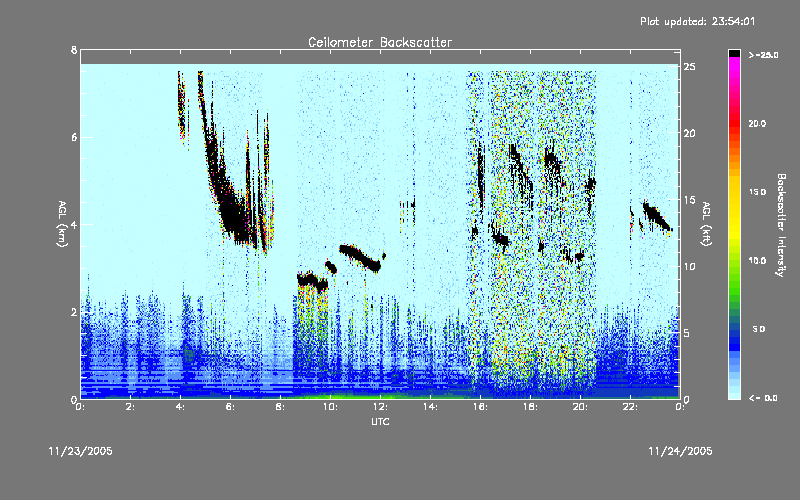Image resolution: width=800 pixels, height=500 pixels.
Task: Click the '22:' UTC time tick
Action: click(631, 407)
